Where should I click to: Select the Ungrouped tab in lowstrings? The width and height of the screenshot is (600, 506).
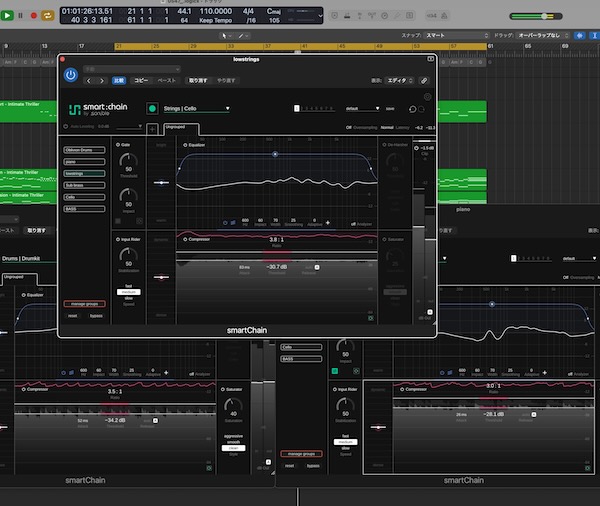(181, 129)
